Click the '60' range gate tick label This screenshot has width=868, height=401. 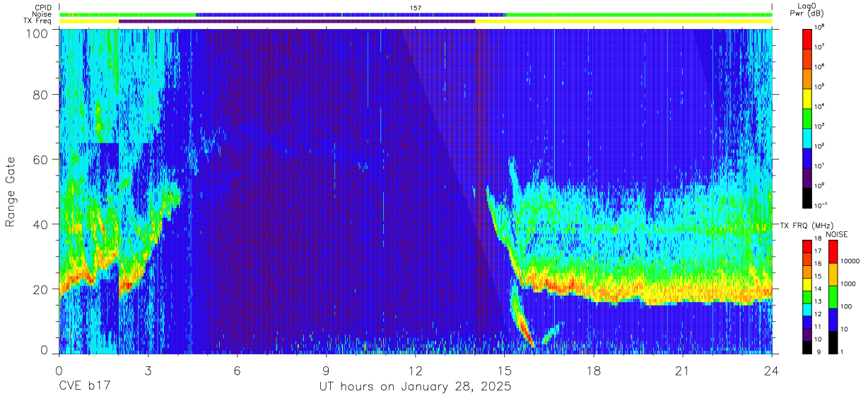41,160
